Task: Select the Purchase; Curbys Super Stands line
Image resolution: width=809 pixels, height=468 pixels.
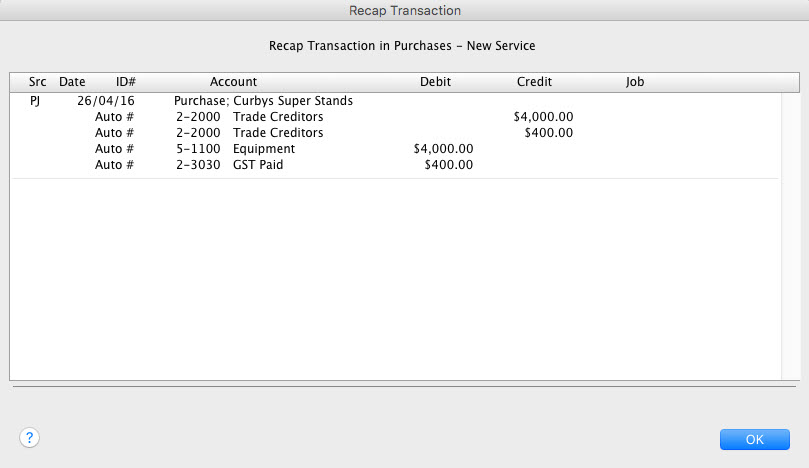Action: pyautogui.click(x=263, y=101)
